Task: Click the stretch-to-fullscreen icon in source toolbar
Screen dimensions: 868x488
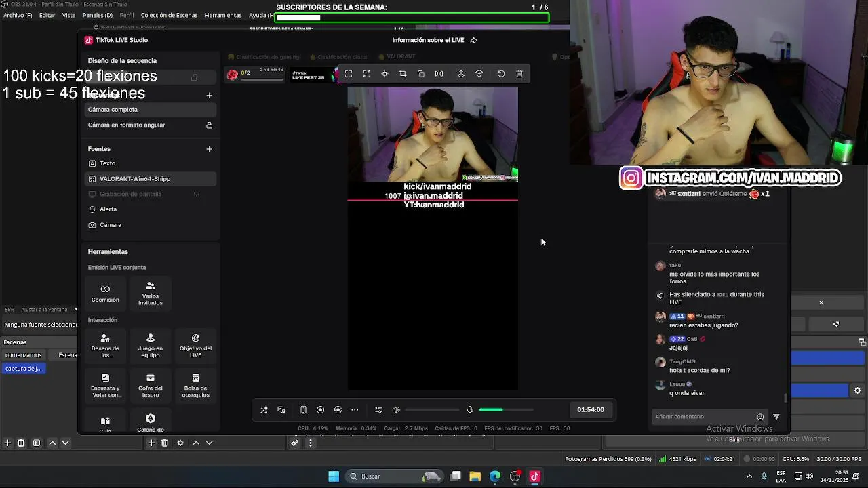Action: pyautogui.click(x=367, y=74)
